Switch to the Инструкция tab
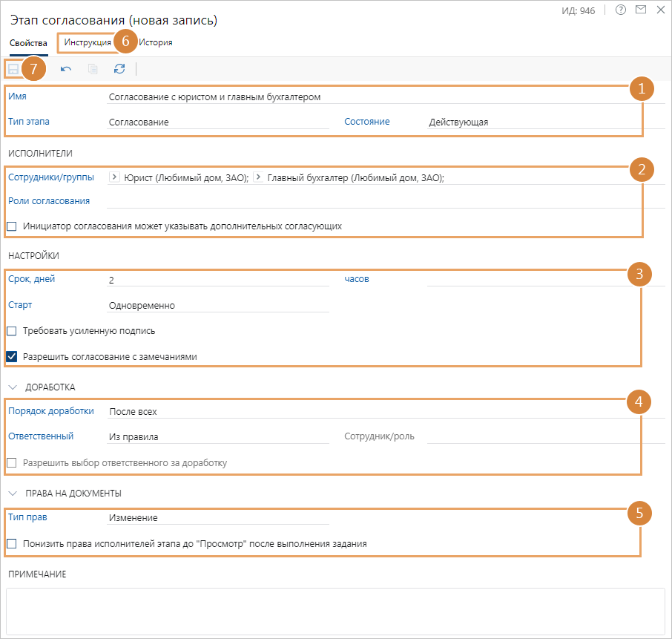This screenshot has height=639, width=672. click(88, 42)
